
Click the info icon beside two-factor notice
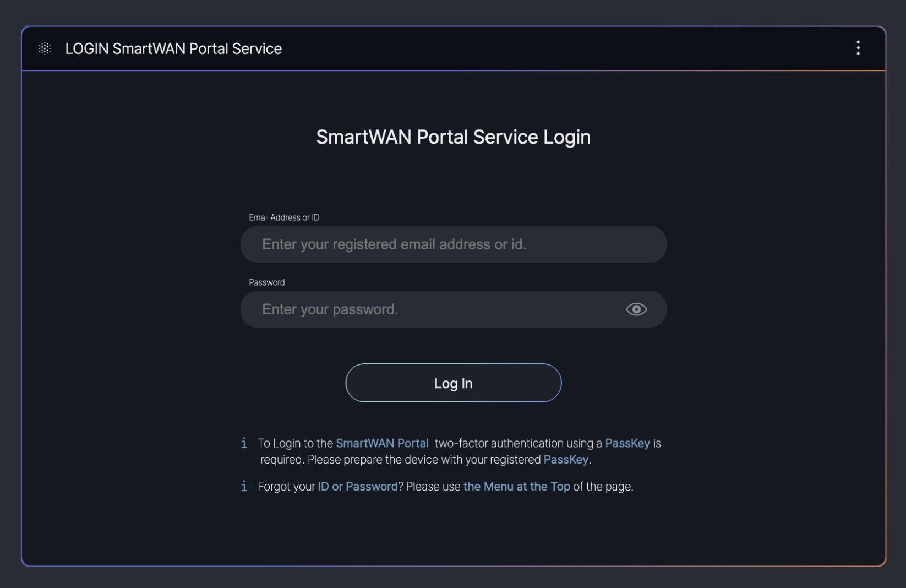point(244,443)
